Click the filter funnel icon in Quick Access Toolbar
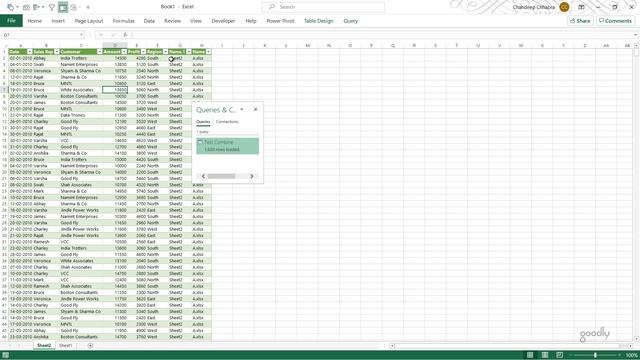 point(52,7)
